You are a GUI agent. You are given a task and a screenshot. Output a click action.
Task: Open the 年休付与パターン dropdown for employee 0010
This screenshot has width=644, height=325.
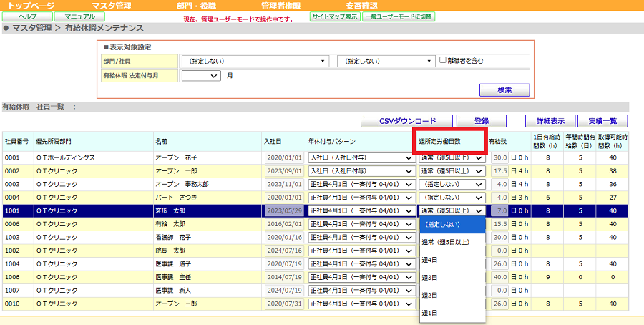click(x=361, y=304)
